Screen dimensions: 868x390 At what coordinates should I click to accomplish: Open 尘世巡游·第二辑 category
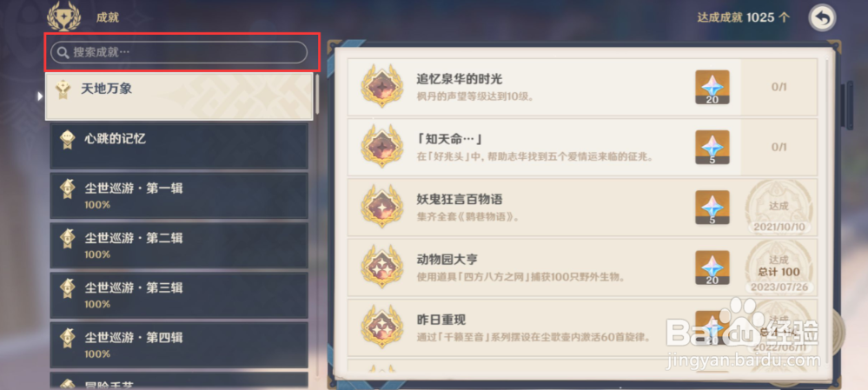[x=179, y=246]
